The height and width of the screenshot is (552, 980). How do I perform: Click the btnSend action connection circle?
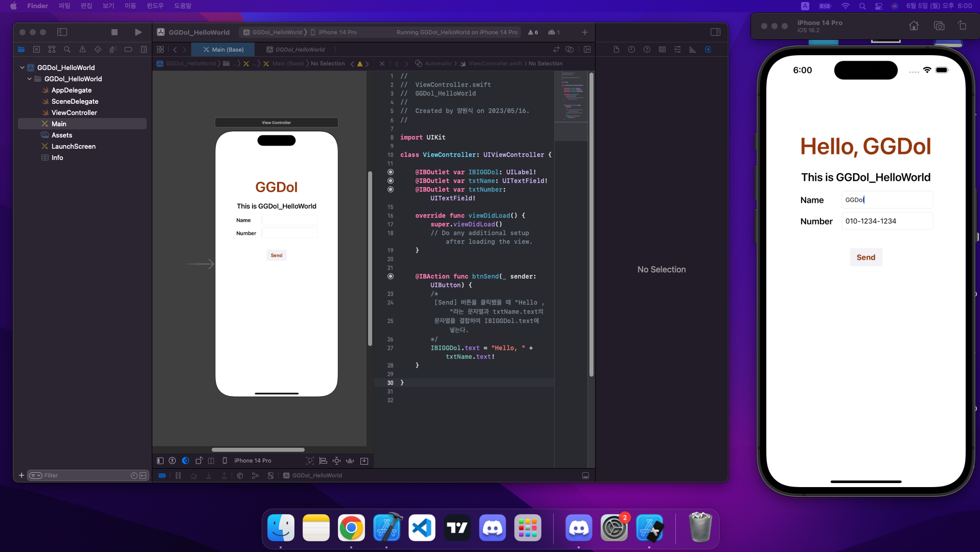[x=391, y=277]
